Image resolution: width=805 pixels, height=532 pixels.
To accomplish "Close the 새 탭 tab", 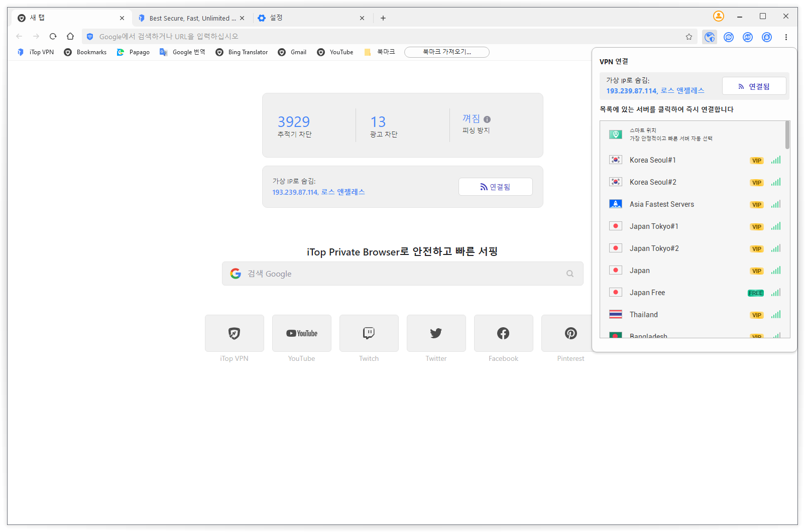I will (122, 18).
